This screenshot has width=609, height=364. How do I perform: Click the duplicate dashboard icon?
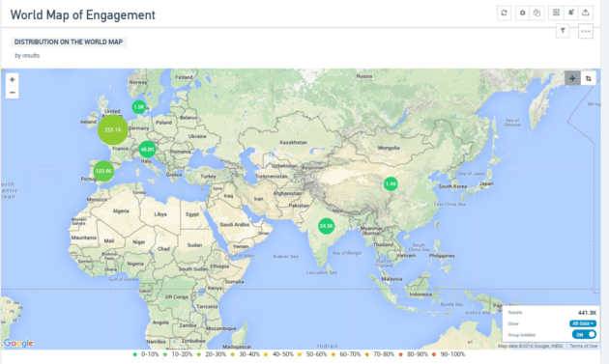coord(536,13)
